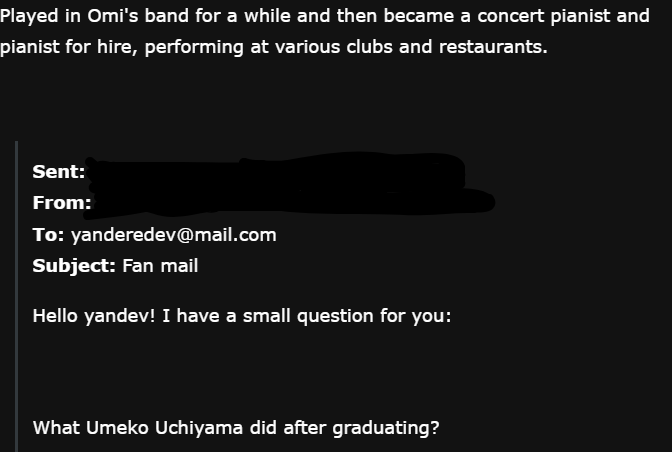The image size is (672, 452).
Task: Click the blacked-out From sender value
Action: (290, 202)
